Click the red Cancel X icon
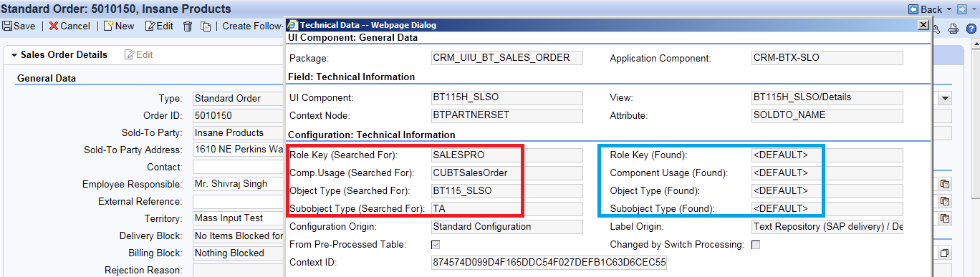This screenshot has width=980, height=277. pyautogui.click(x=53, y=26)
